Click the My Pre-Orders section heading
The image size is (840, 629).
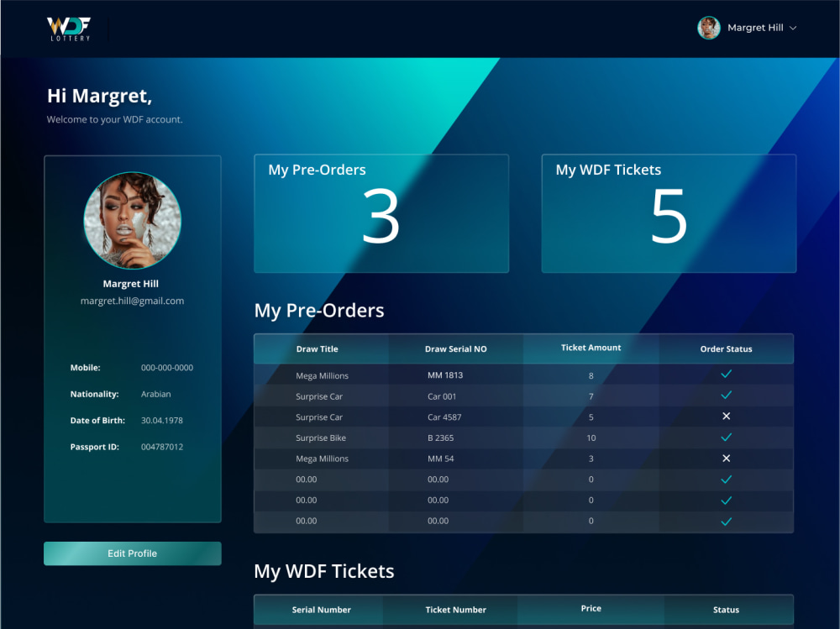point(318,311)
